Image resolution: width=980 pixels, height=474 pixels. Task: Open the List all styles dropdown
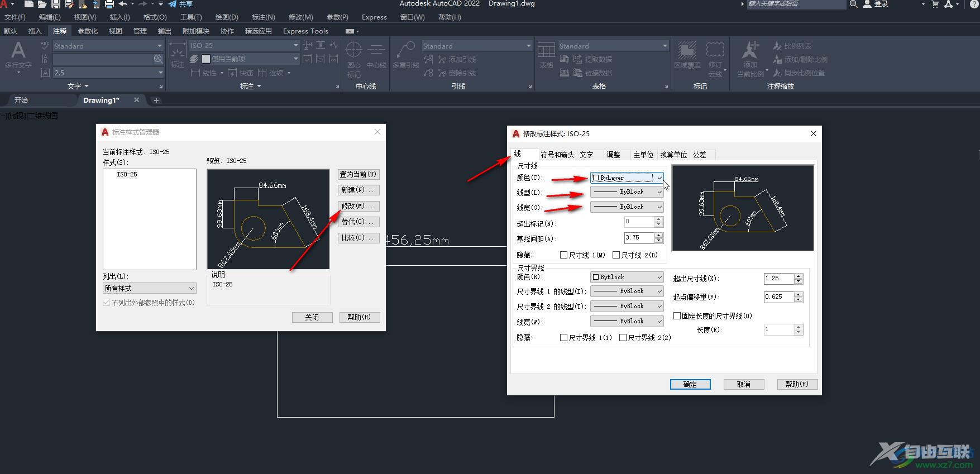[x=150, y=288]
